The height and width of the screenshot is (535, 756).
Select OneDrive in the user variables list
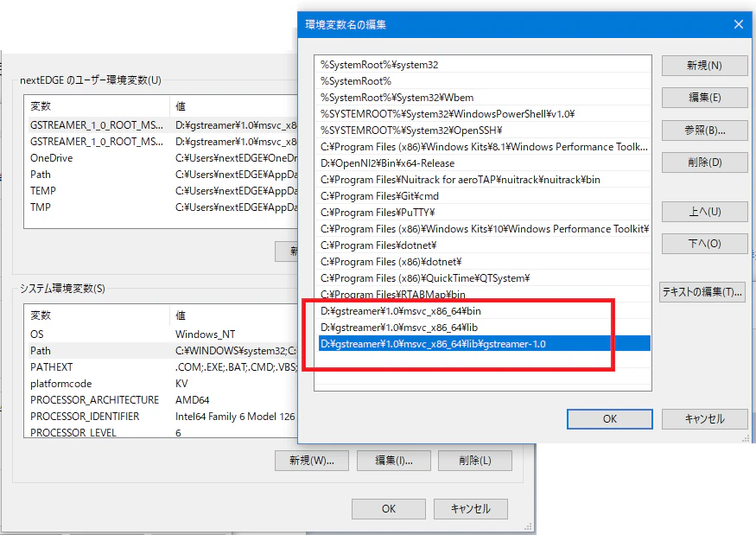click(163, 158)
